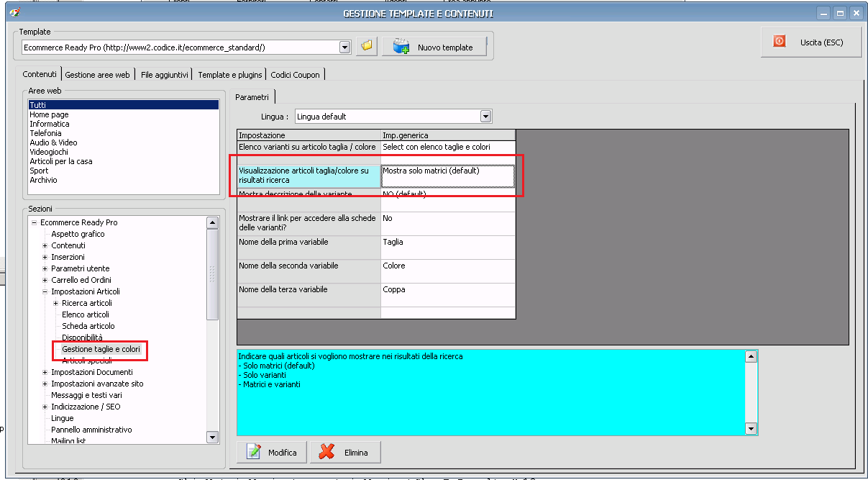Expand the Carrello ed Ordini node
The width and height of the screenshot is (868, 480).
(x=45, y=280)
